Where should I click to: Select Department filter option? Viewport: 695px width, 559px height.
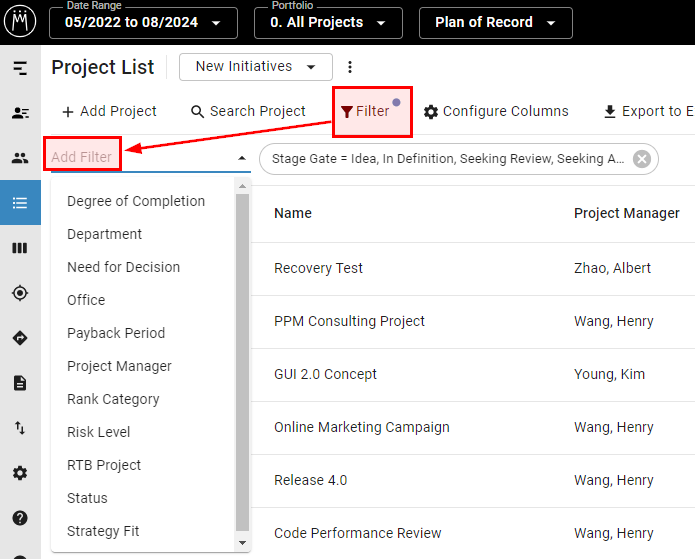tap(105, 234)
